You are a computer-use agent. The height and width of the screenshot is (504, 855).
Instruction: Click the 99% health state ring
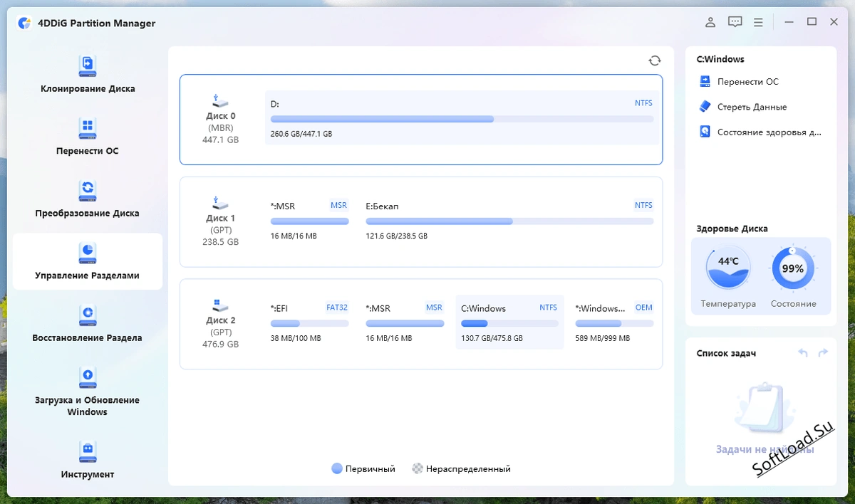coord(793,268)
